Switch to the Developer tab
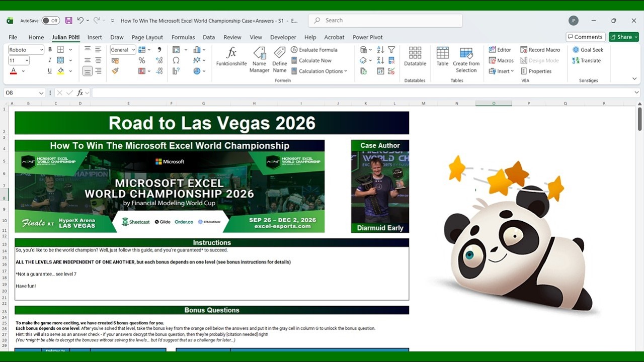 click(x=283, y=37)
